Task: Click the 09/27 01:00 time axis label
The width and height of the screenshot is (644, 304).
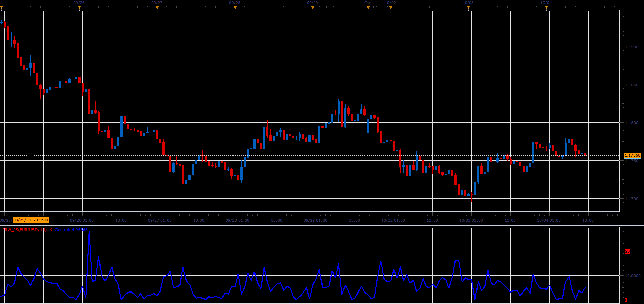Action: [x=160, y=220]
